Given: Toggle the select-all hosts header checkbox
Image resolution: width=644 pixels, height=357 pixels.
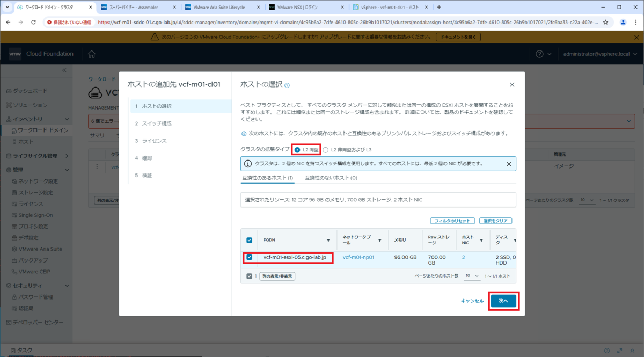Looking at the screenshot, I should (249, 241).
